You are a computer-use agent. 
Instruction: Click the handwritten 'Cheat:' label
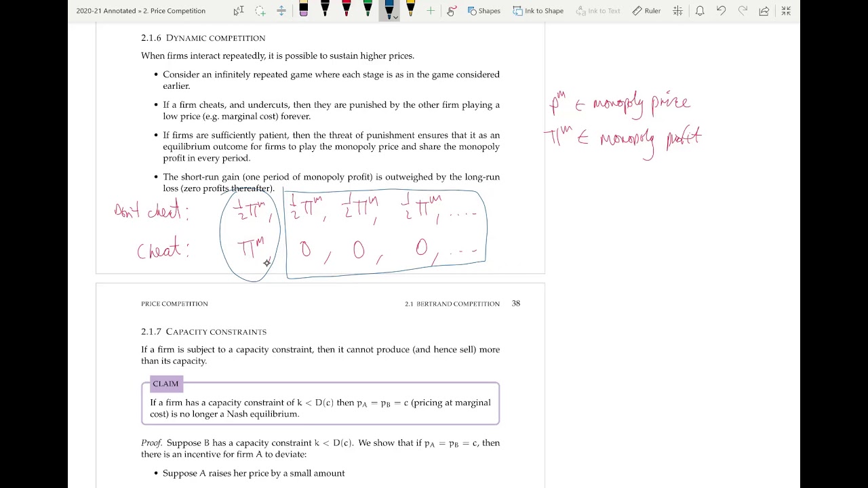pos(163,250)
